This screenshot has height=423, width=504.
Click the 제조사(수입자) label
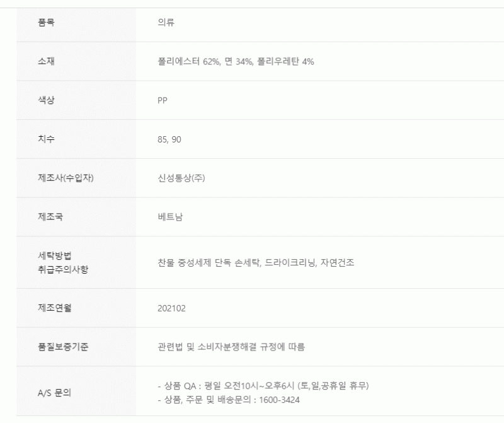[66, 178]
